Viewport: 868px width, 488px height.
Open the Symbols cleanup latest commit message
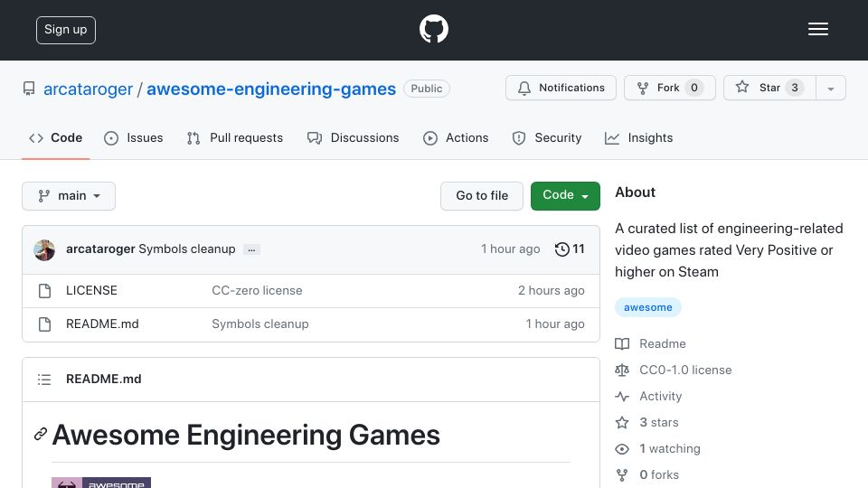pos(186,249)
